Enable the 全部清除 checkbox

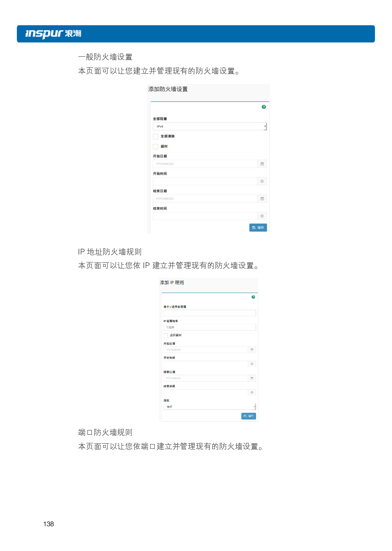point(155,136)
